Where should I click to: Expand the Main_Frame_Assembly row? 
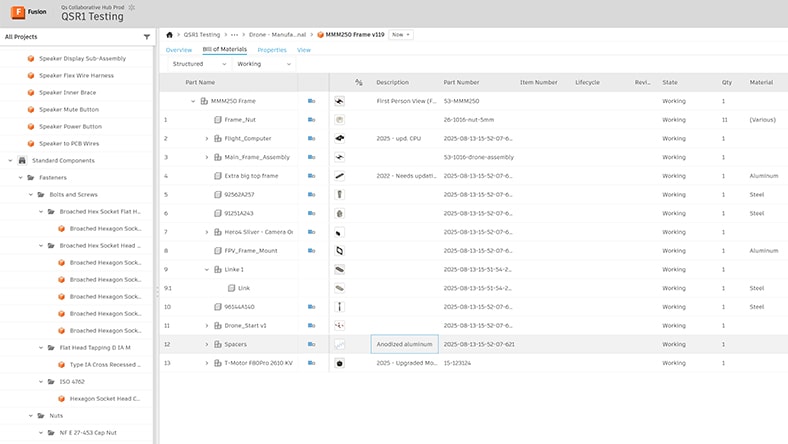[x=207, y=157]
